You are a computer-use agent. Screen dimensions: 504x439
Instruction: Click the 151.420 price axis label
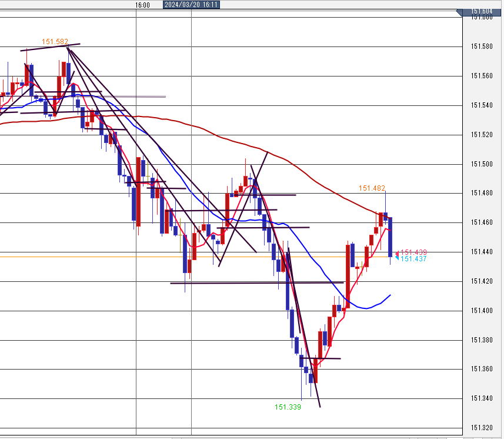(x=482, y=281)
